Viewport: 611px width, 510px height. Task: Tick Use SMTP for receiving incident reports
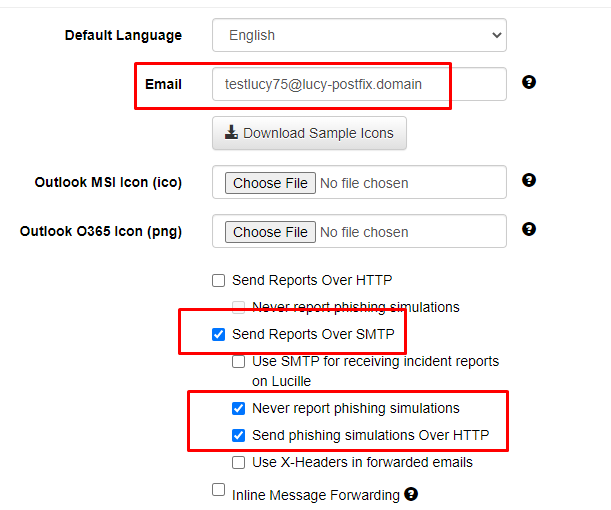point(238,362)
